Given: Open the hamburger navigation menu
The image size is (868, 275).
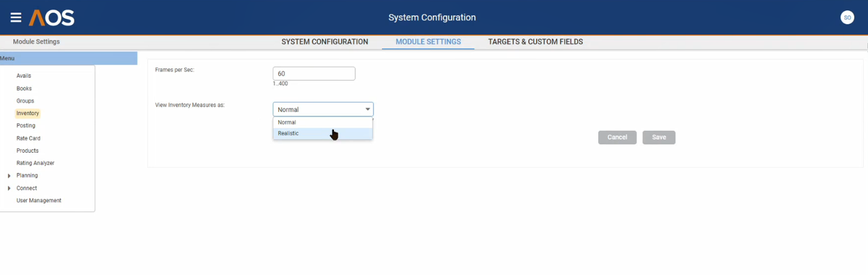Looking at the screenshot, I should [x=16, y=18].
